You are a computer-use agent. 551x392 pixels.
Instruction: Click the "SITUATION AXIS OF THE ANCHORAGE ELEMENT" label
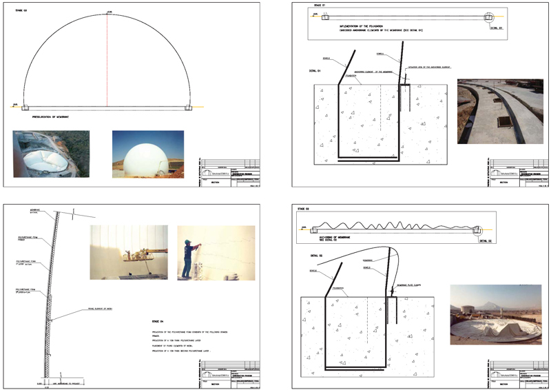pyautogui.click(x=429, y=67)
